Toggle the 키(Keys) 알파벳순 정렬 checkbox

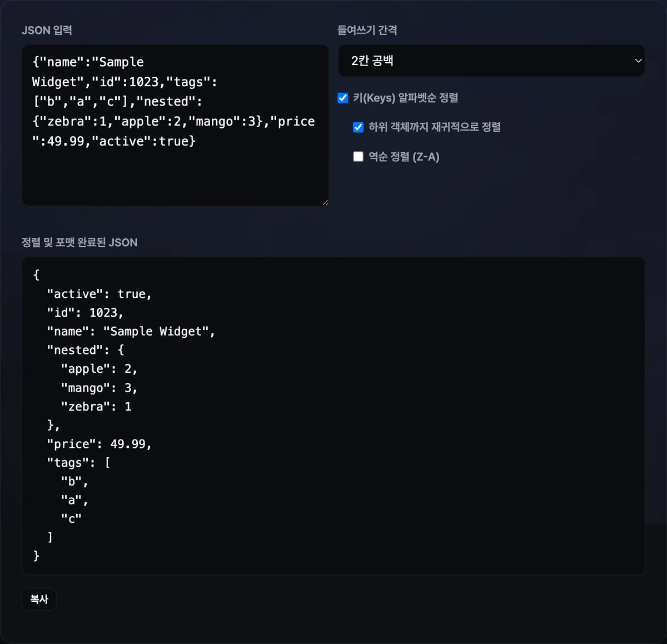pyautogui.click(x=343, y=98)
